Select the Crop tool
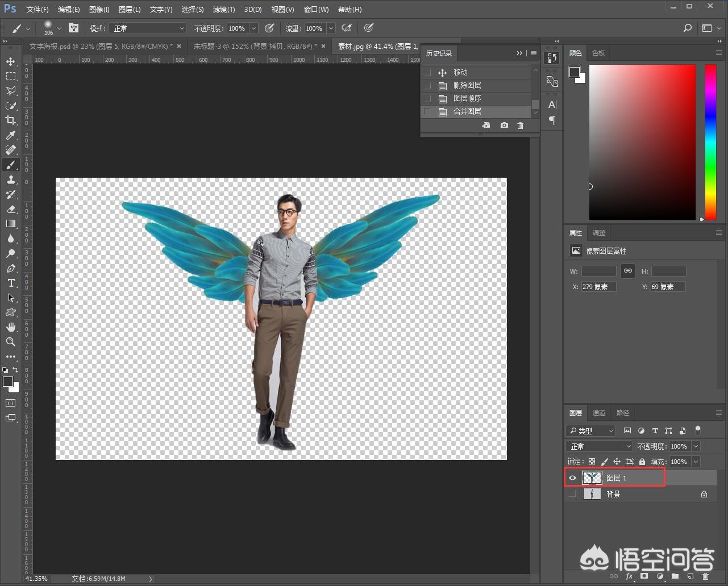Viewport: 728px width, 586px height. click(10, 120)
